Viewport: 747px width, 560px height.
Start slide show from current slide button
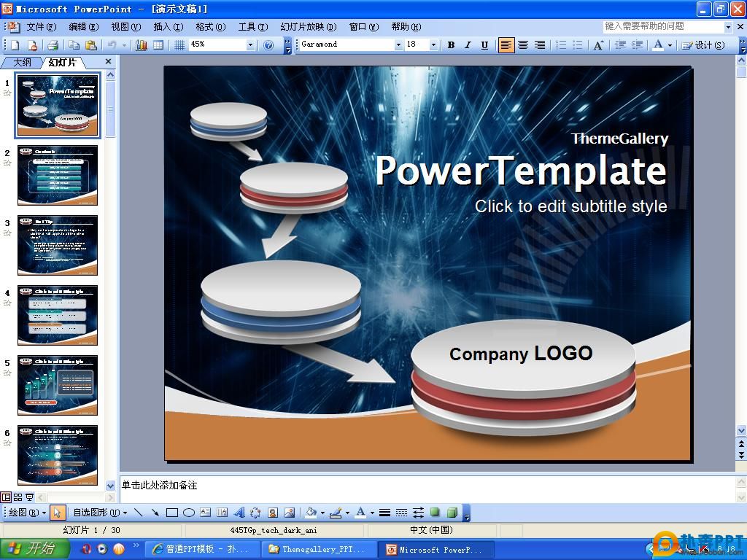tap(29, 497)
